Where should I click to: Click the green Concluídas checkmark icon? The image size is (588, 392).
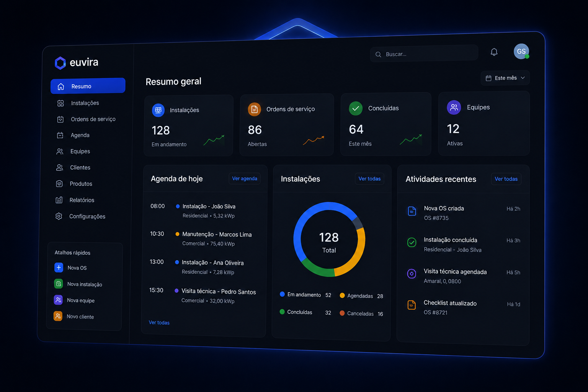(356, 108)
